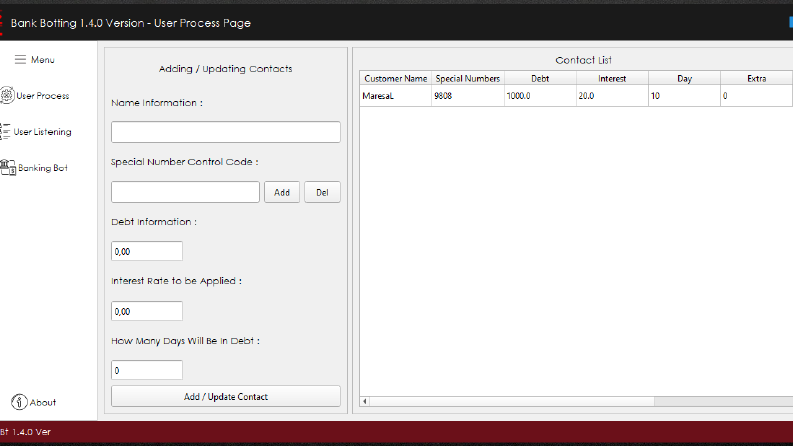
Task: Open the hamburger Menu icon
Action: click(x=20, y=60)
